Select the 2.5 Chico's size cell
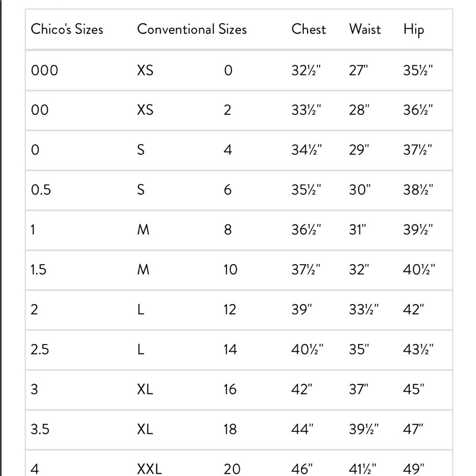 point(40,349)
